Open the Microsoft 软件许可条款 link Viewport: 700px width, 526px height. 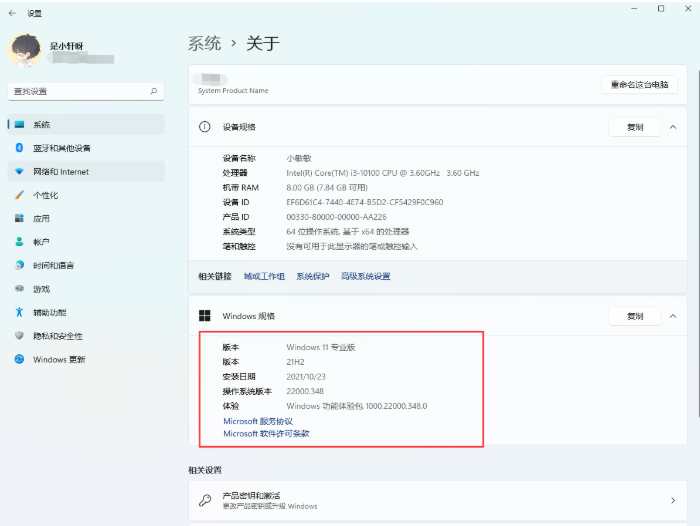(x=266, y=434)
